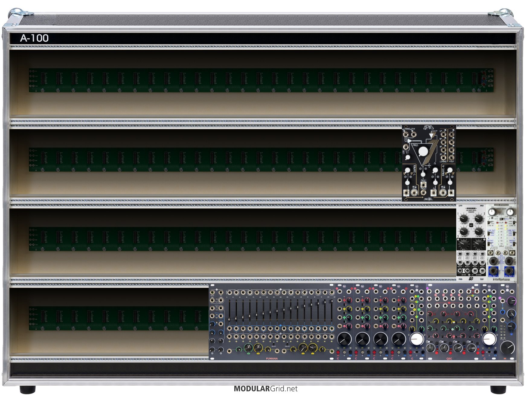
Task: Click the large white knob on the left G module
Action: click(417, 339)
